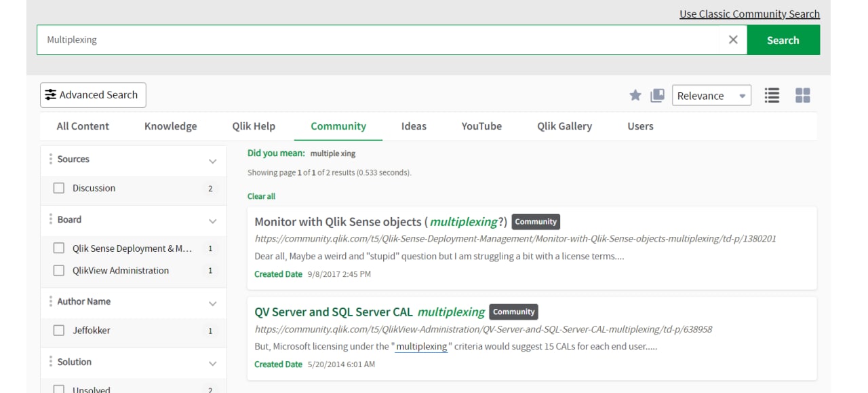Click the Community badge on Monitor result
Viewport: 868px width, 393px height.
click(x=536, y=222)
